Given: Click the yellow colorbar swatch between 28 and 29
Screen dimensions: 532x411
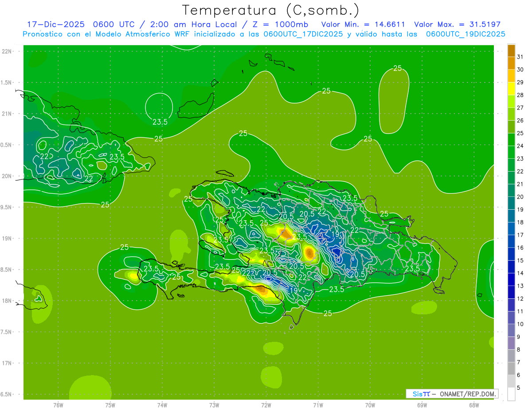Looking at the screenshot, I should pyautogui.click(x=511, y=89).
